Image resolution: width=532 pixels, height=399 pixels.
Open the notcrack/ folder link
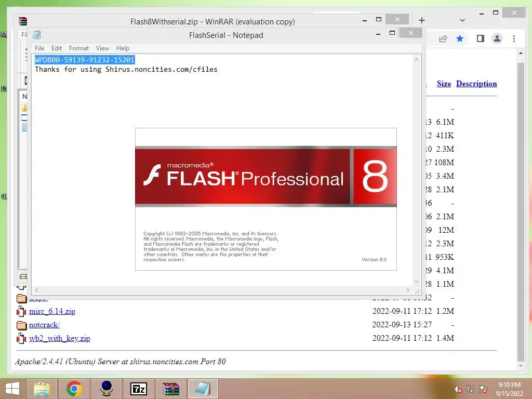coord(45,325)
